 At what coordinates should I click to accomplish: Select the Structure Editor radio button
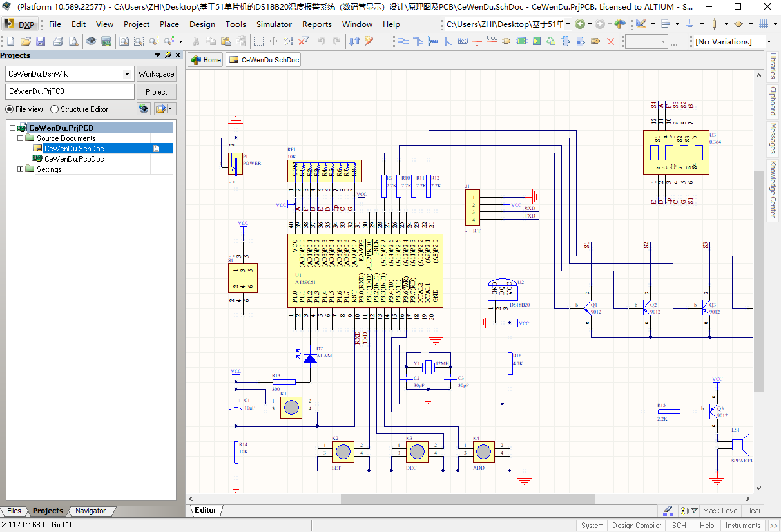pyautogui.click(x=54, y=109)
